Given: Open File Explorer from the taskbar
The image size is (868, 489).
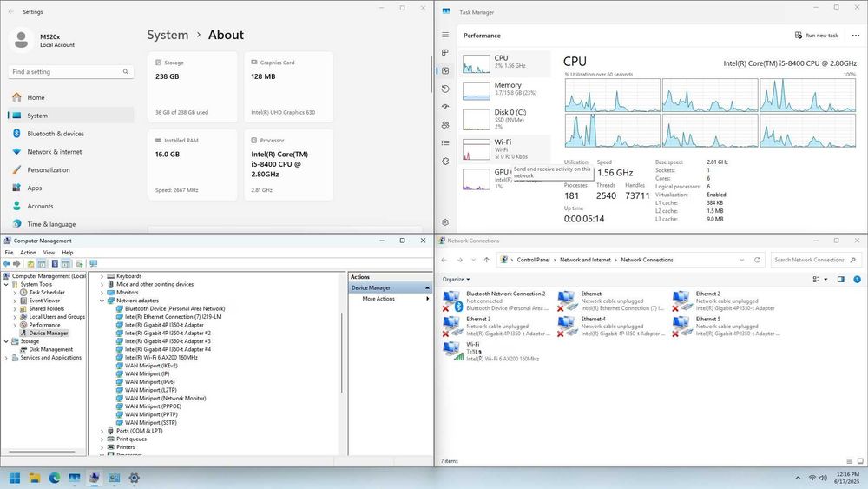Looking at the screenshot, I should 35,478.
